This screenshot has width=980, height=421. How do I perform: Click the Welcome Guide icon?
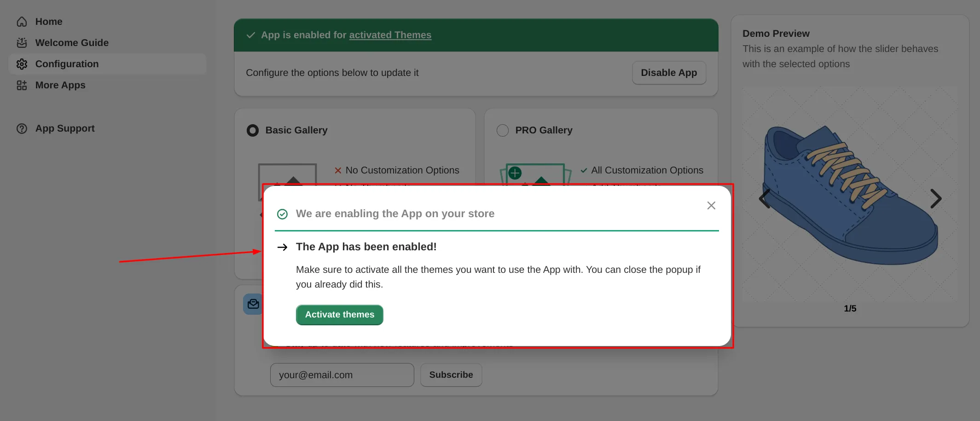(22, 43)
